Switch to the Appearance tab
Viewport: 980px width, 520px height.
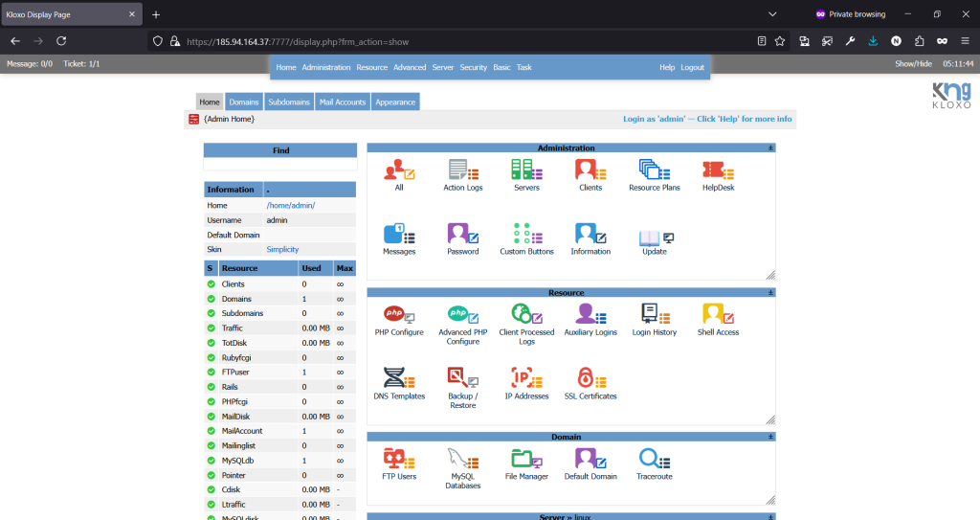pos(395,102)
